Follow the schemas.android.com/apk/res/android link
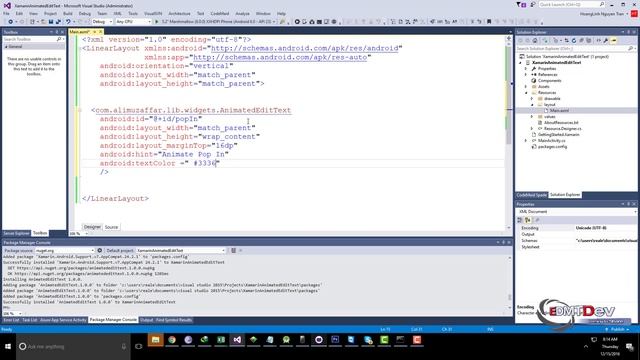Viewport: 640px width, 360px height. 304,48
